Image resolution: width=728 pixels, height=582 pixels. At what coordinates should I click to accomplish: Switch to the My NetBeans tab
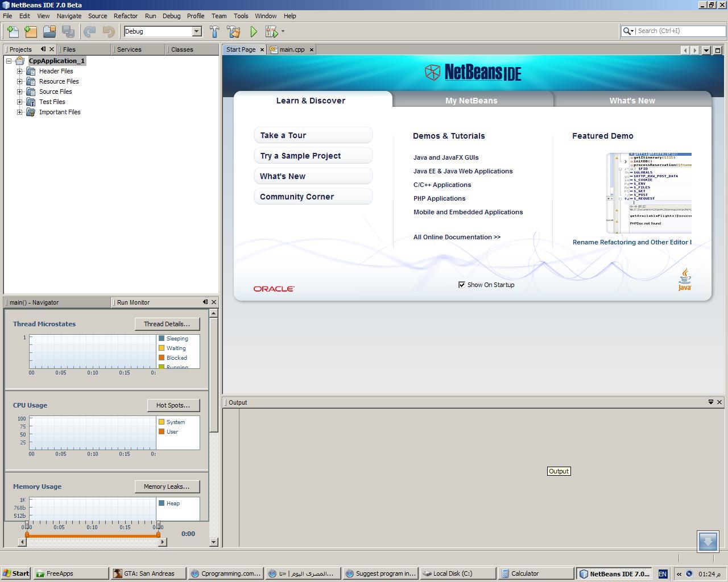click(x=471, y=101)
